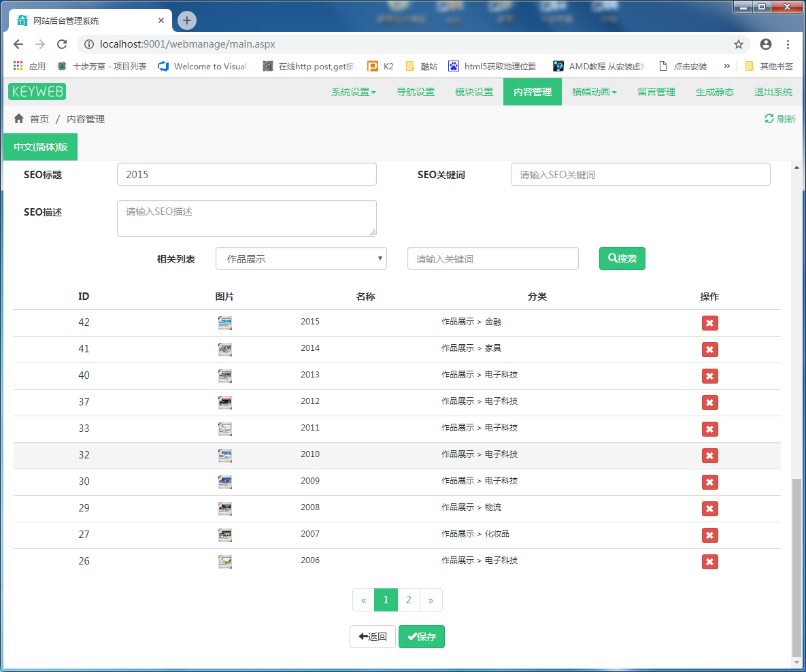Click 退出系统 to log out

click(x=773, y=92)
